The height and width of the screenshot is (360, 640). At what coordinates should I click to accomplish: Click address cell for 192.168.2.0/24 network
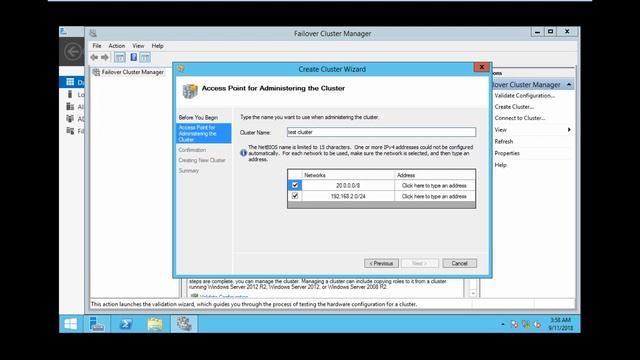coord(435,196)
